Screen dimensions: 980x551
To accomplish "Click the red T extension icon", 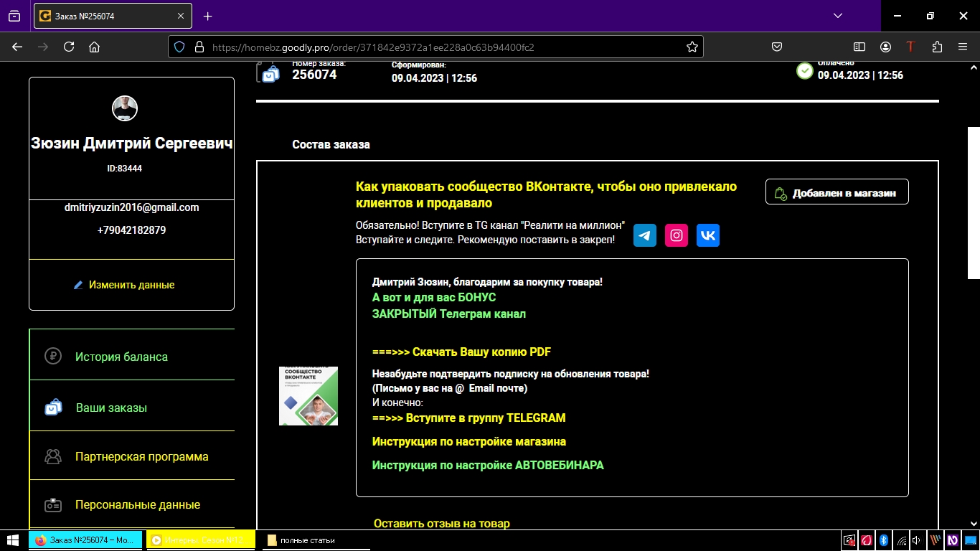I will 911,47.
